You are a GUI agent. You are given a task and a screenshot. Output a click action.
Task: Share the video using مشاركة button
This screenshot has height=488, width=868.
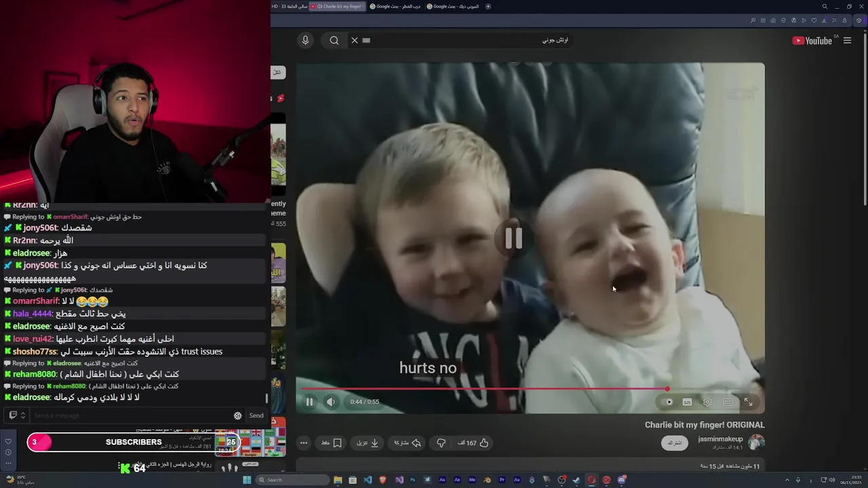coord(408,443)
